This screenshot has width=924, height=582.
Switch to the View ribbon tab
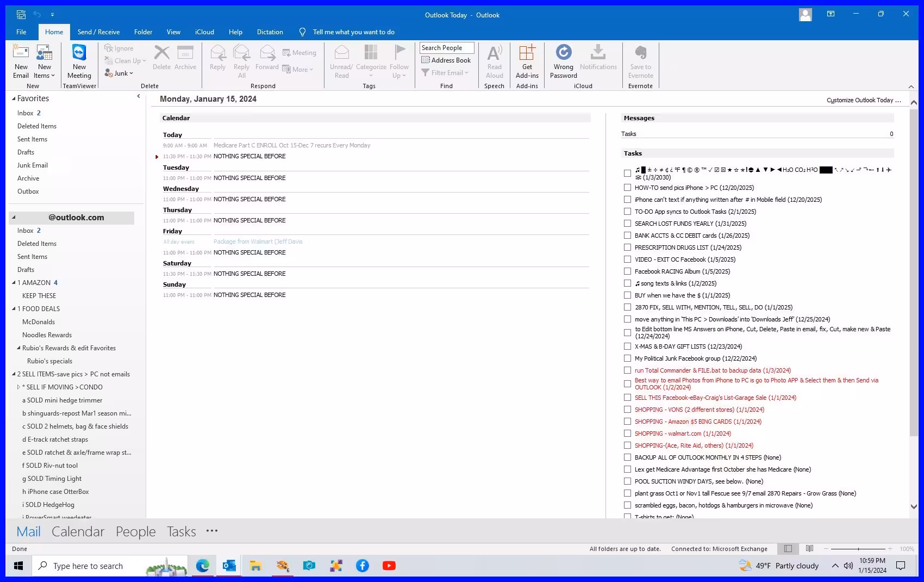click(173, 32)
